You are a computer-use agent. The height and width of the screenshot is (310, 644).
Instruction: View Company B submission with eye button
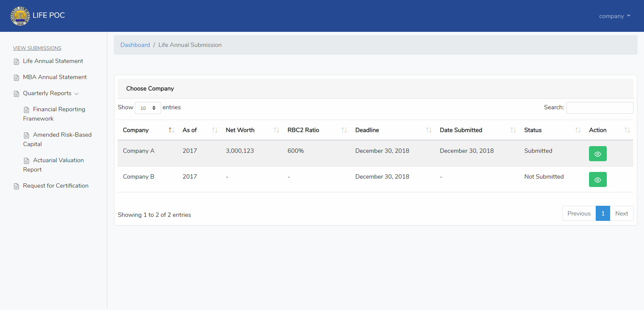pyautogui.click(x=598, y=180)
